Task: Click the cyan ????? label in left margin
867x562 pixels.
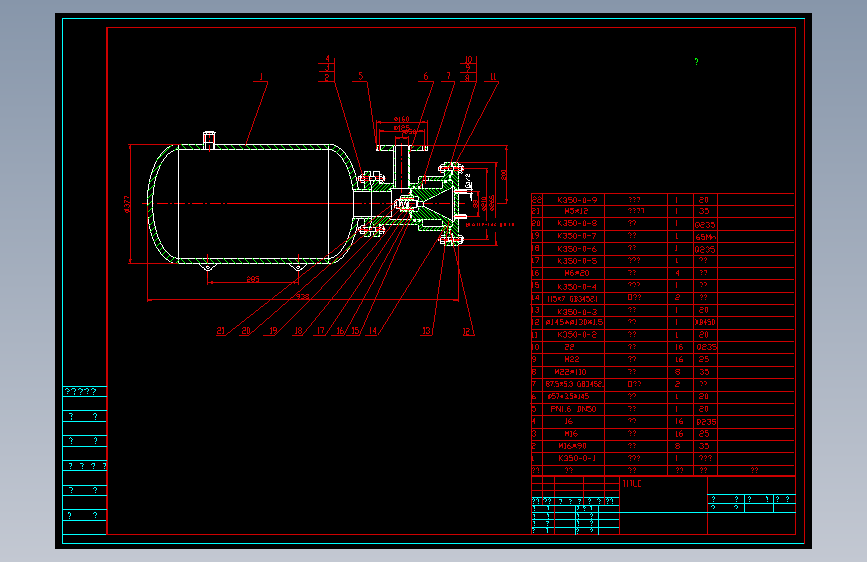Action: pos(81,392)
